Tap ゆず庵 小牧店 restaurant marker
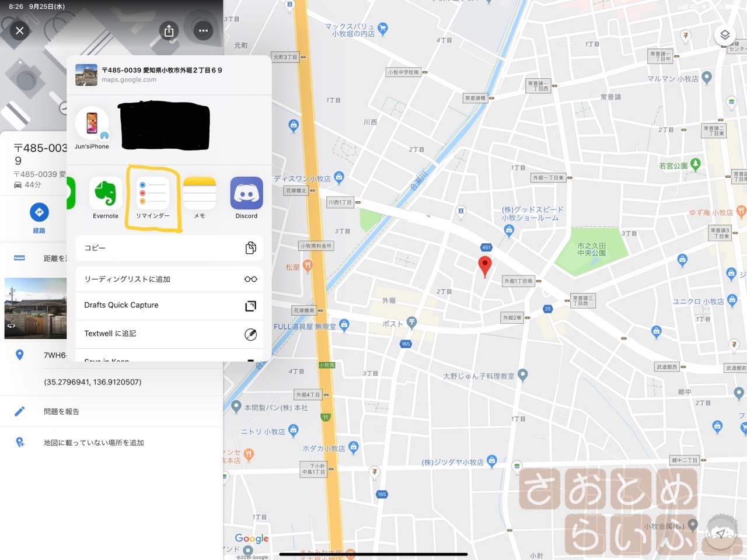The image size is (747, 560). click(741, 211)
